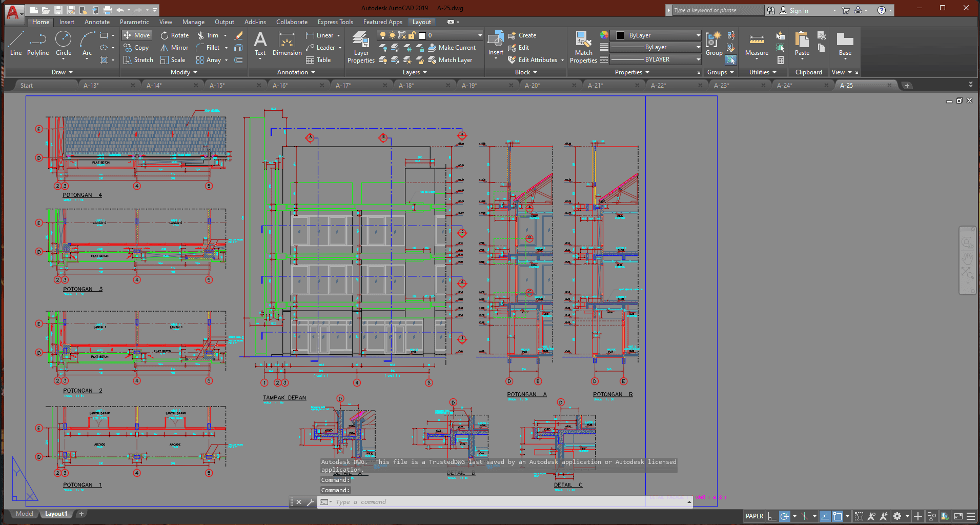The width and height of the screenshot is (980, 525).
Task: Expand the Draw panel
Action: point(62,72)
